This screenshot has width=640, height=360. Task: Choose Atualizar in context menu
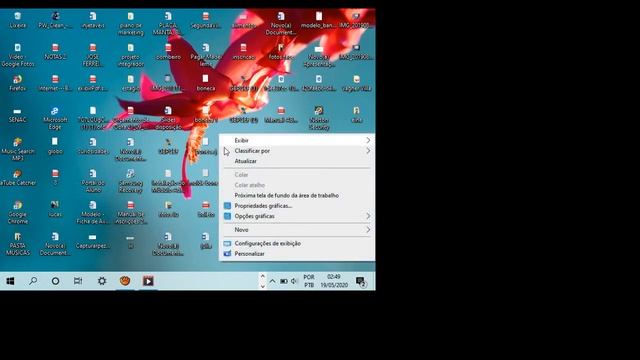pyautogui.click(x=297, y=161)
